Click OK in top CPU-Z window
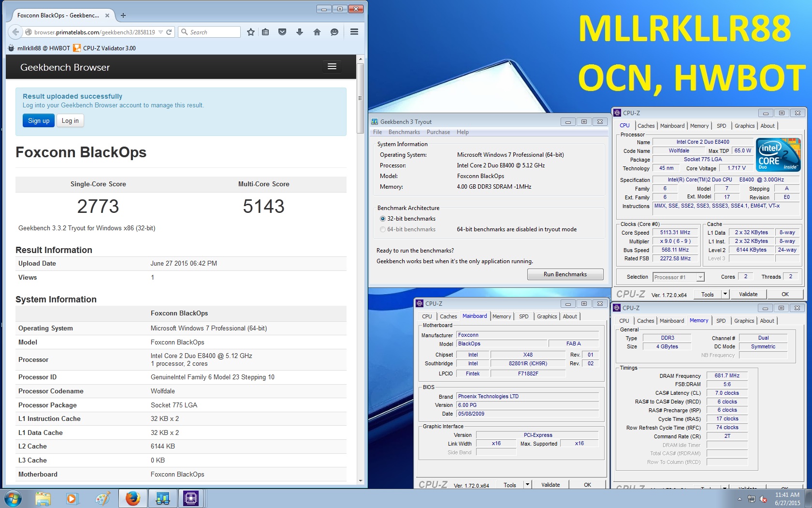The image size is (812, 508). click(x=785, y=294)
